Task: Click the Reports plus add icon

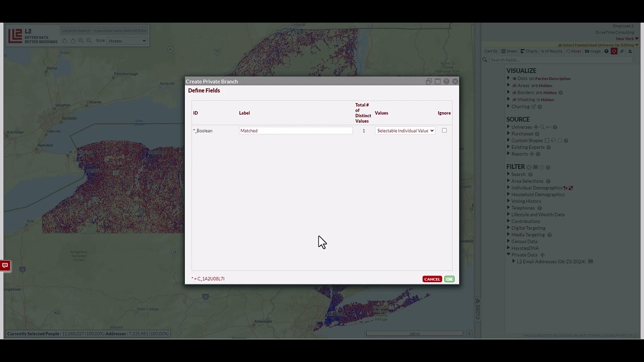Action: coord(532,154)
